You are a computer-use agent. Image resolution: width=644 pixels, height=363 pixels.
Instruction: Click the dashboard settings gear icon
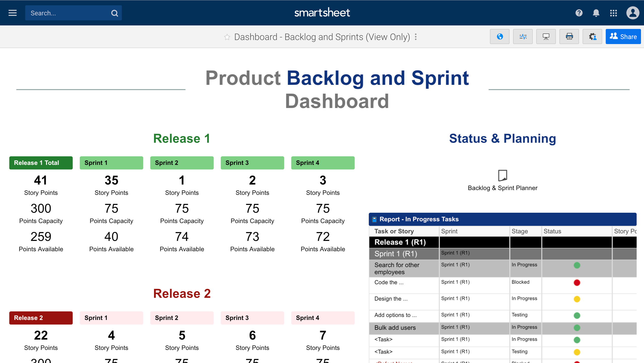pyautogui.click(x=592, y=37)
